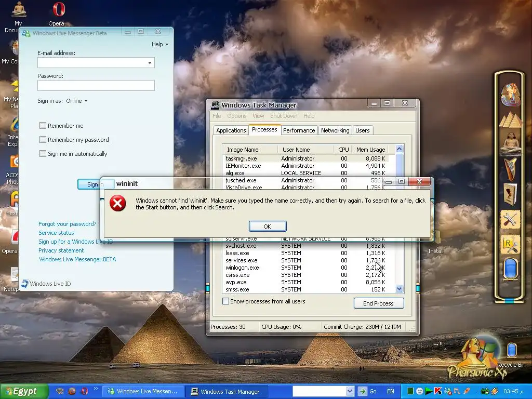
Task: Switch to the Performance tab
Action: point(299,130)
